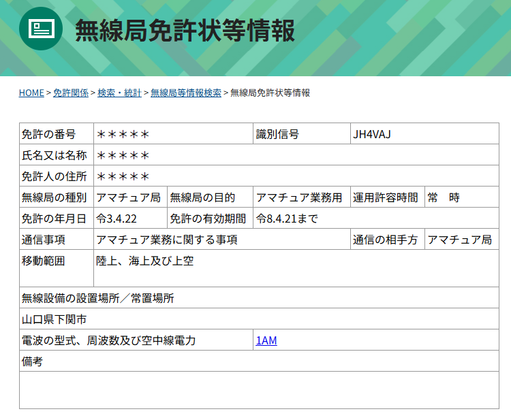Select the license date 令3.4.22
This screenshot has height=420, width=511.
(117, 219)
